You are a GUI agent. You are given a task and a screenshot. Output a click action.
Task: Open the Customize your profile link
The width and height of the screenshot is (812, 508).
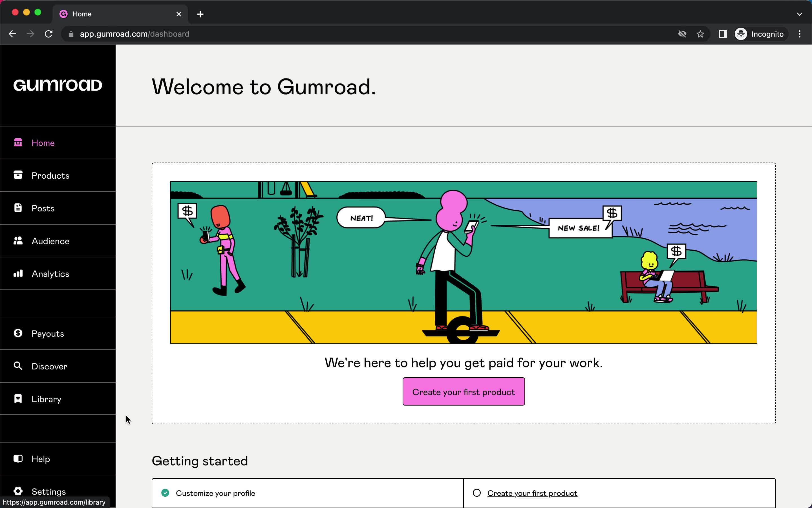[215, 493]
